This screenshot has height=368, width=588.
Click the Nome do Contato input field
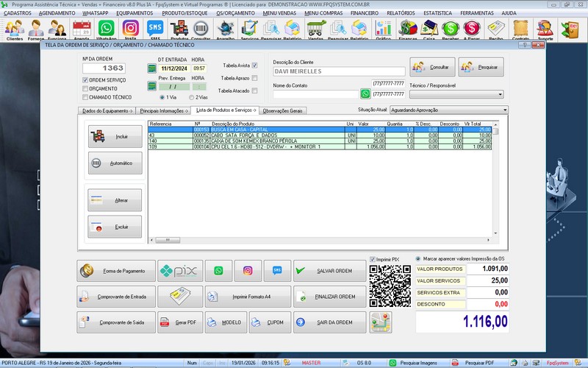coord(316,94)
